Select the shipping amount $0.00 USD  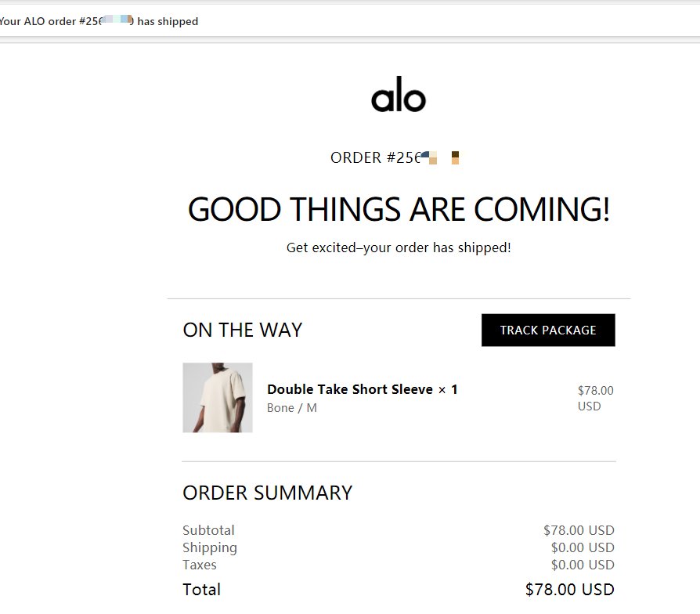click(583, 547)
